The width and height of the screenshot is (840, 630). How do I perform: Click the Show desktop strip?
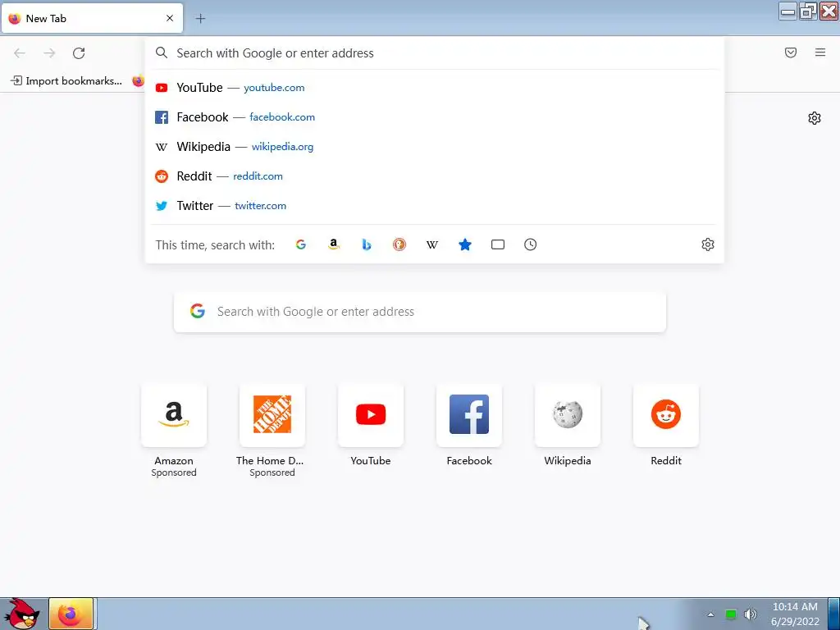[x=834, y=614]
